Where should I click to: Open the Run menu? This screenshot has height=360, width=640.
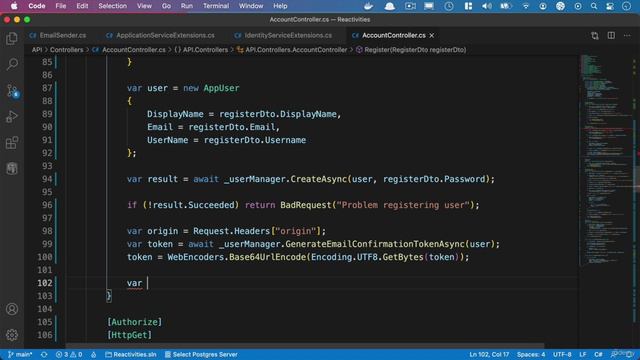(187, 6)
